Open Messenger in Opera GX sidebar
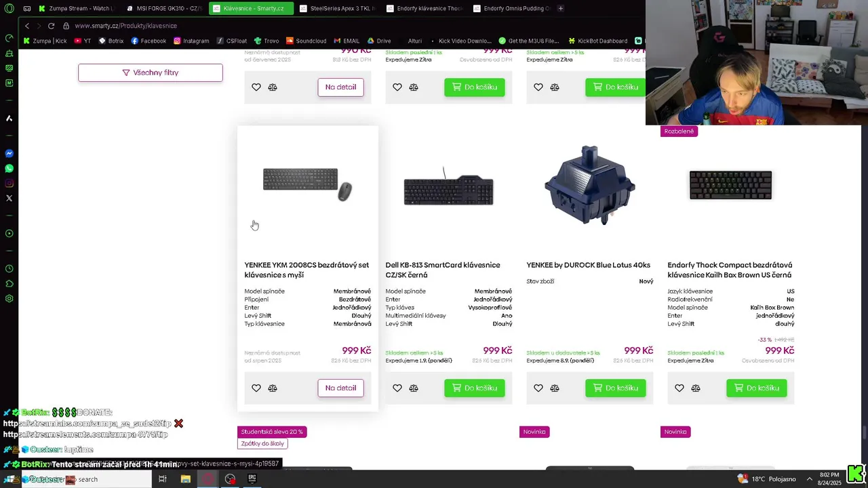 click(9, 154)
